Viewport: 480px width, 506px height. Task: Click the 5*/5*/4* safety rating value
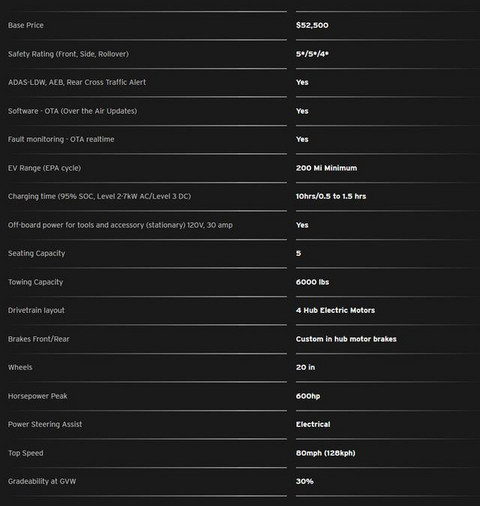click(x=312, y=54)
